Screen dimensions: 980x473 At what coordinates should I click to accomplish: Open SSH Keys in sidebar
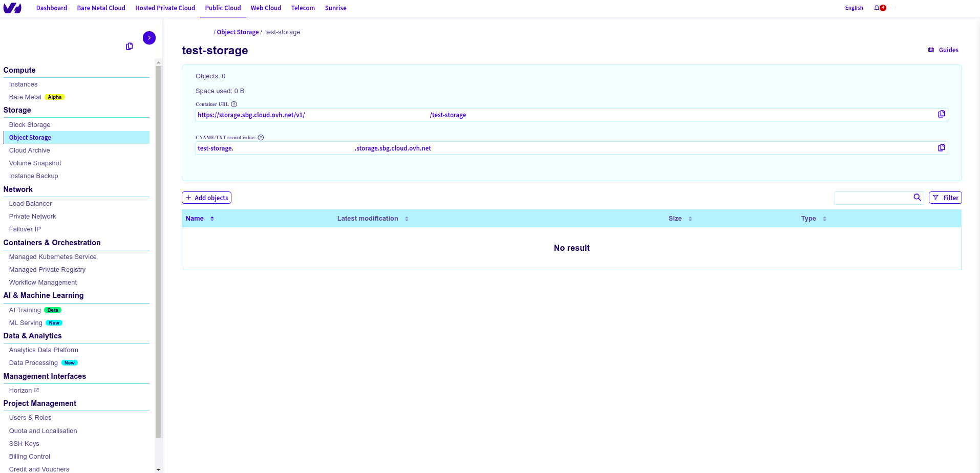24,444
